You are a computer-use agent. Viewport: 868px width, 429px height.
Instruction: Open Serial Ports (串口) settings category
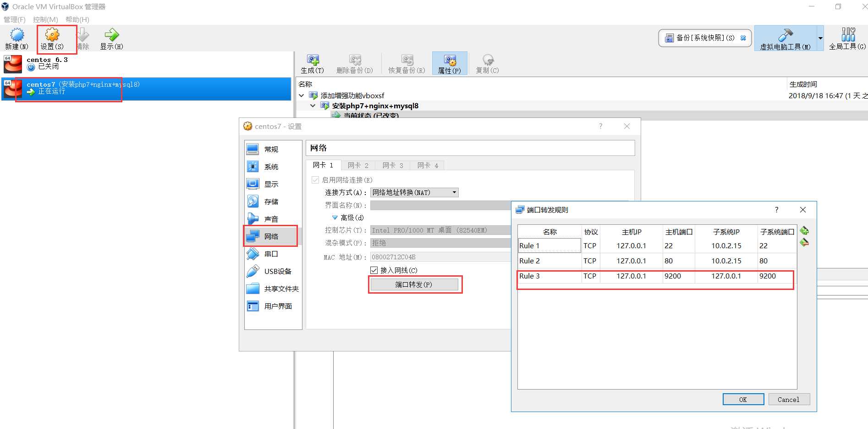273,254
